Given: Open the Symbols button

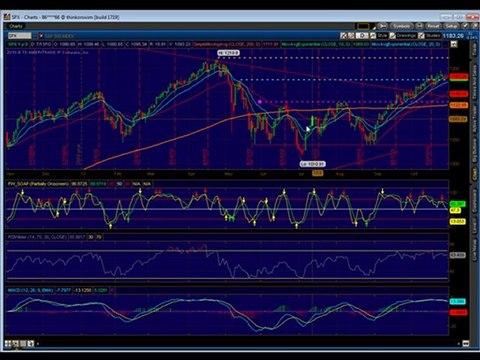Looking at the screenshot, I should tap(402, 26).
